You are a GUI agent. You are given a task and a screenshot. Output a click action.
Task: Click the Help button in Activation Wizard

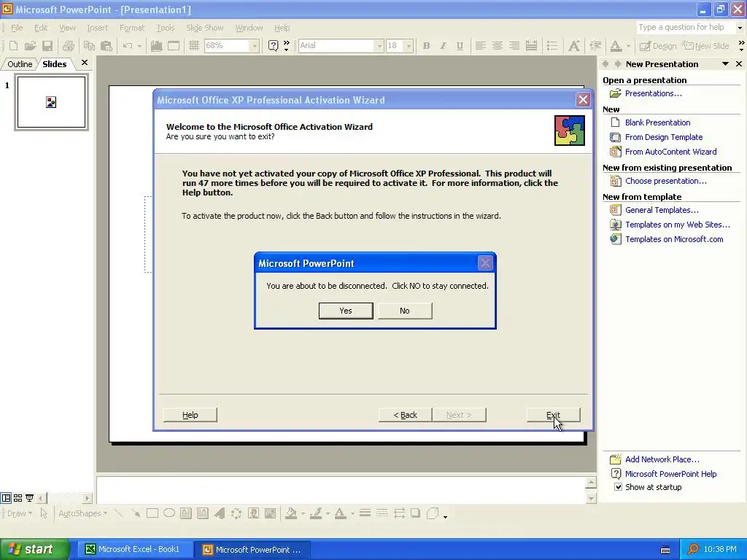click(x=190, y=415)
